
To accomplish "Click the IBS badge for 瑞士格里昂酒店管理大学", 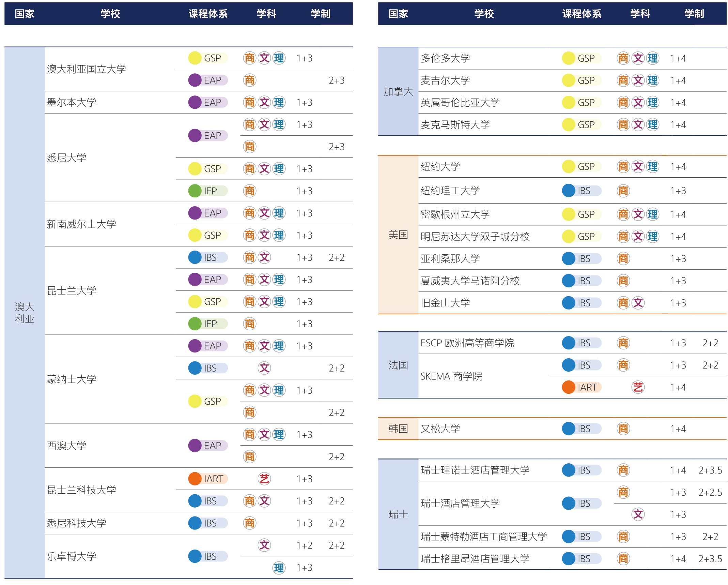I will point(582,558).
